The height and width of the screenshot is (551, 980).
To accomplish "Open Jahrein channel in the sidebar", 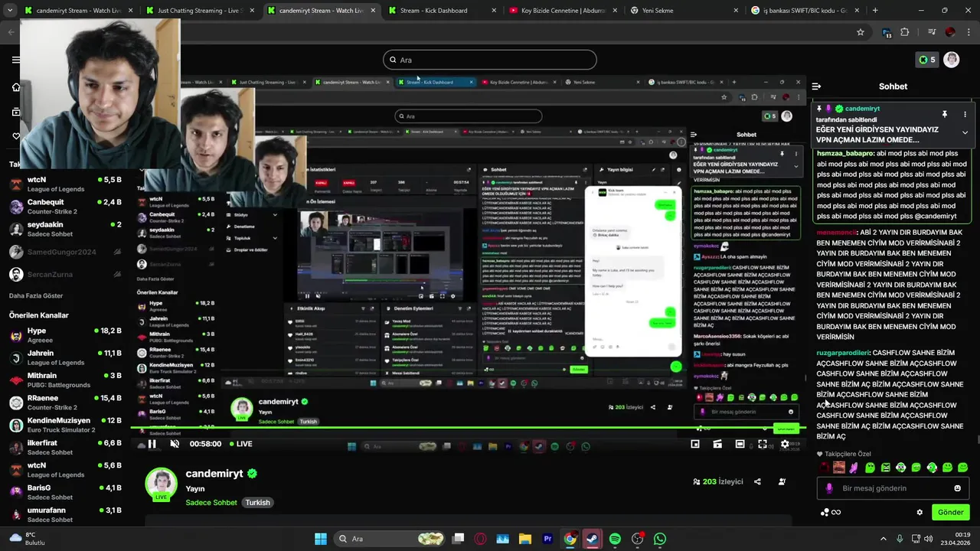I will (65, 357).
